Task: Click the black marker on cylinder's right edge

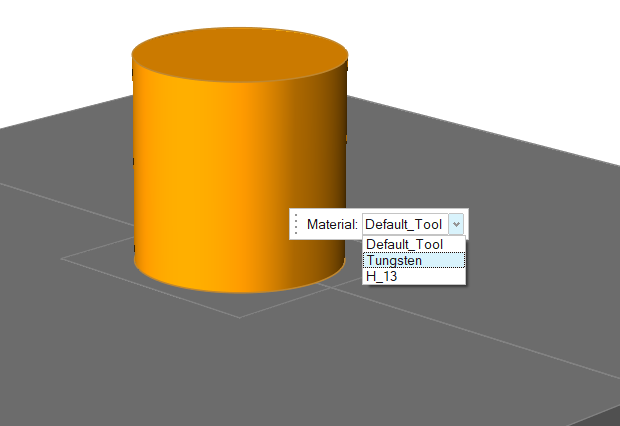Action: click(347, 140)
